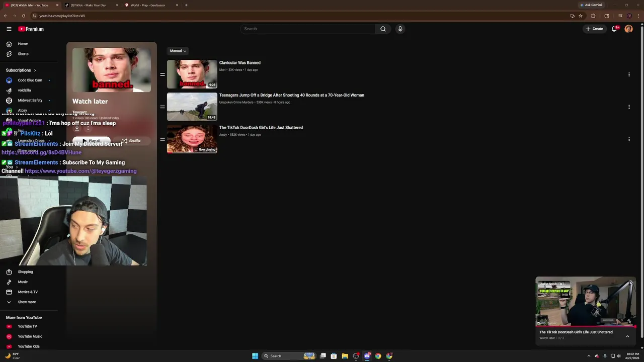Go to the YouTube Premium logo home
This screenshot has width=644, height=362.
[x=31, y=29]
